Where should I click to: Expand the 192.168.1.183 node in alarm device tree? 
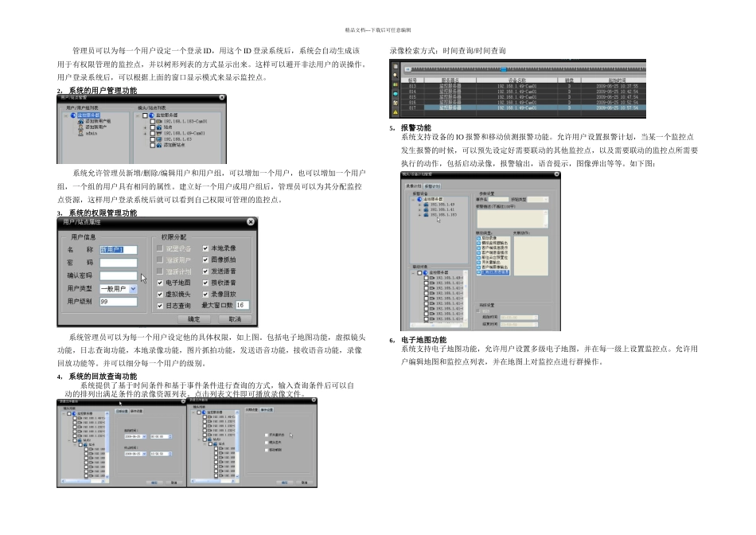tap(420, 215)
